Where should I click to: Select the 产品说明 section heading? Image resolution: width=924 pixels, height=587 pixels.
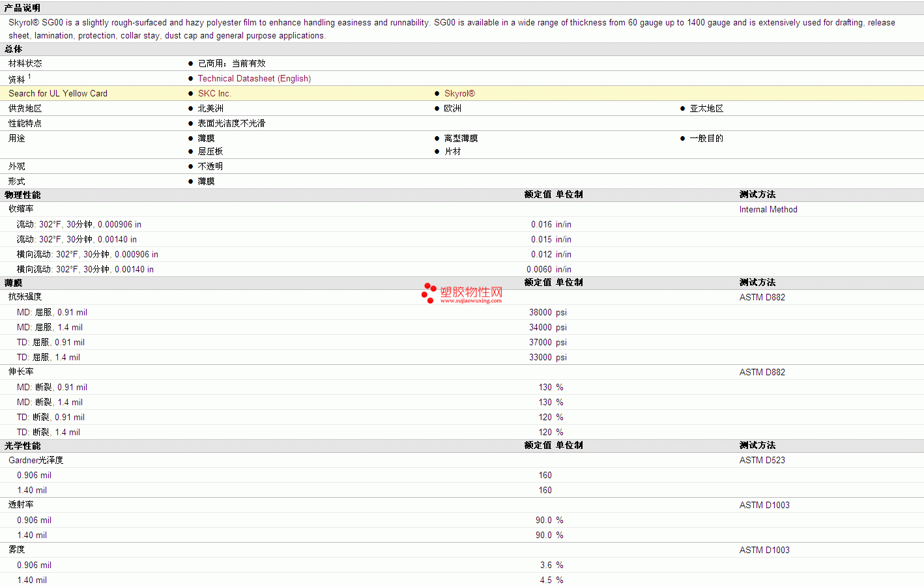click(22, 8)
